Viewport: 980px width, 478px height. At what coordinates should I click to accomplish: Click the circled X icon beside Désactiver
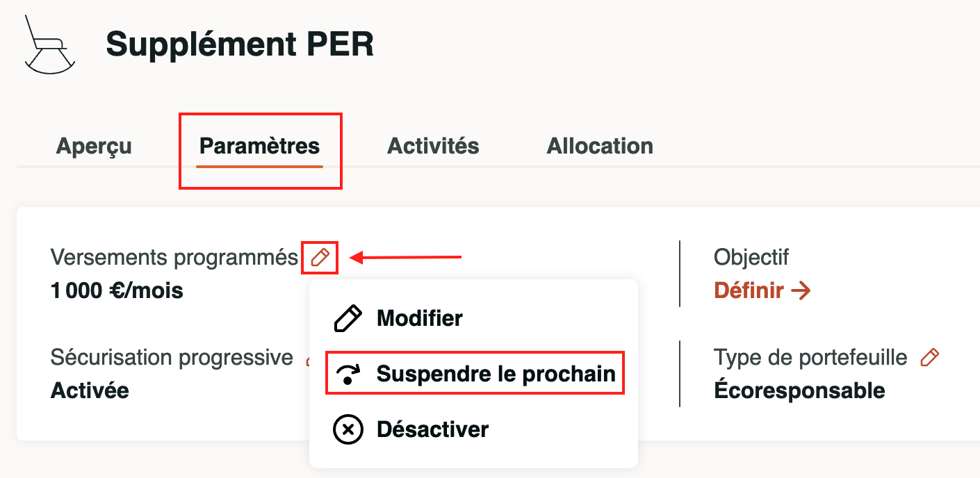348,429
